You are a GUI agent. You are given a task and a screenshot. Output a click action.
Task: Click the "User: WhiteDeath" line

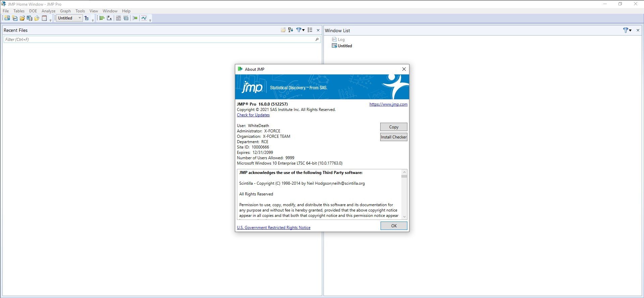(253, 126)
